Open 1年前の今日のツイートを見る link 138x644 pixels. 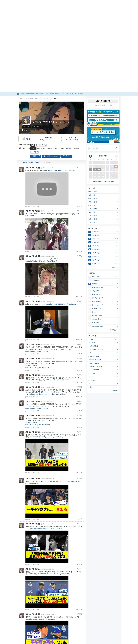pos(103,182)
